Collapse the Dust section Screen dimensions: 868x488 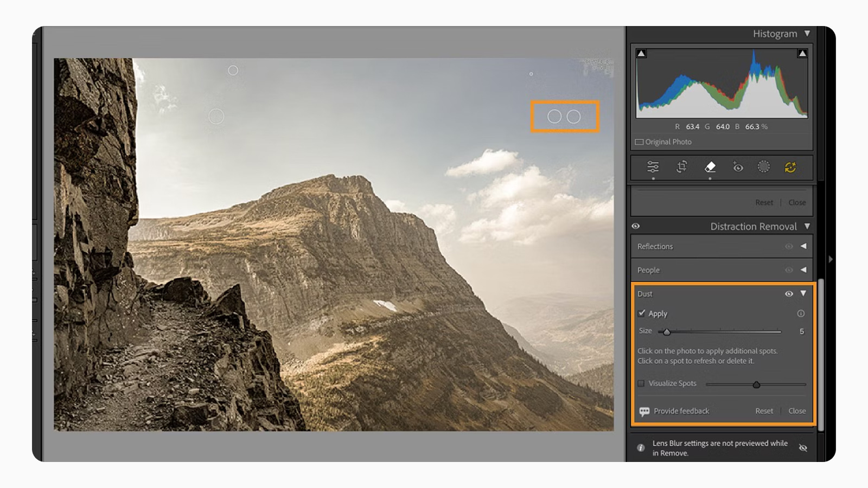[x=804, y=293]
